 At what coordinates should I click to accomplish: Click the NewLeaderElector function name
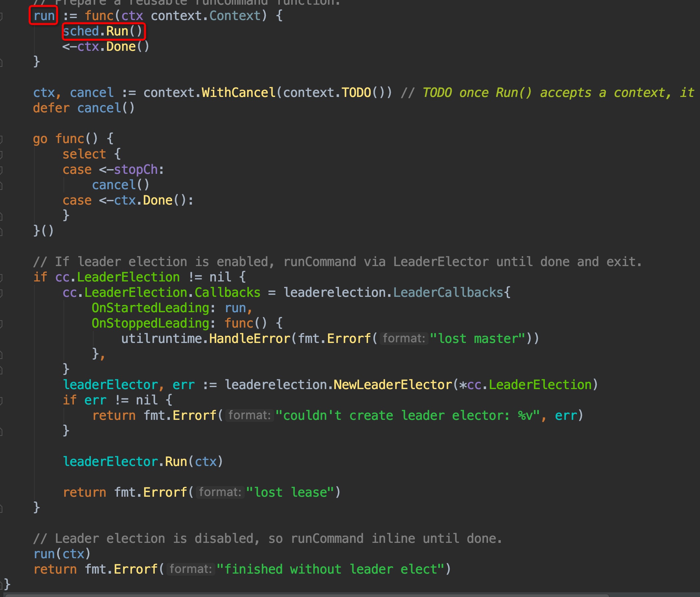(x=392, y=384)
